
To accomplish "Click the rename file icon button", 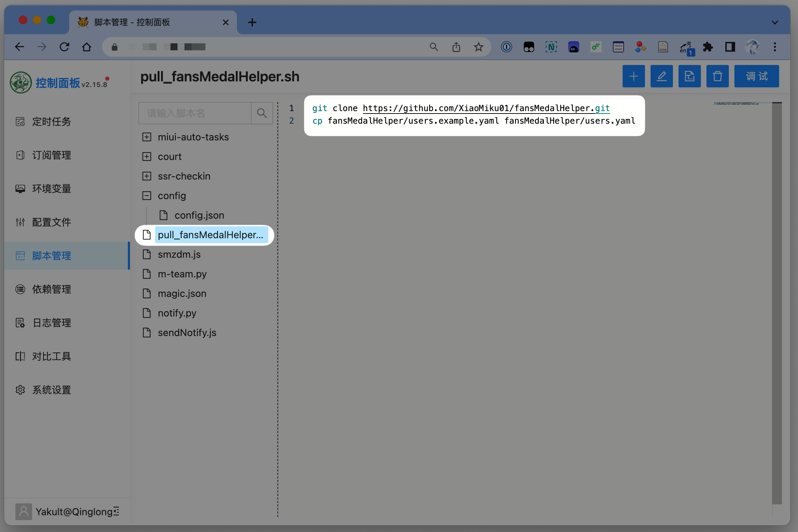I will pos(689,76).
